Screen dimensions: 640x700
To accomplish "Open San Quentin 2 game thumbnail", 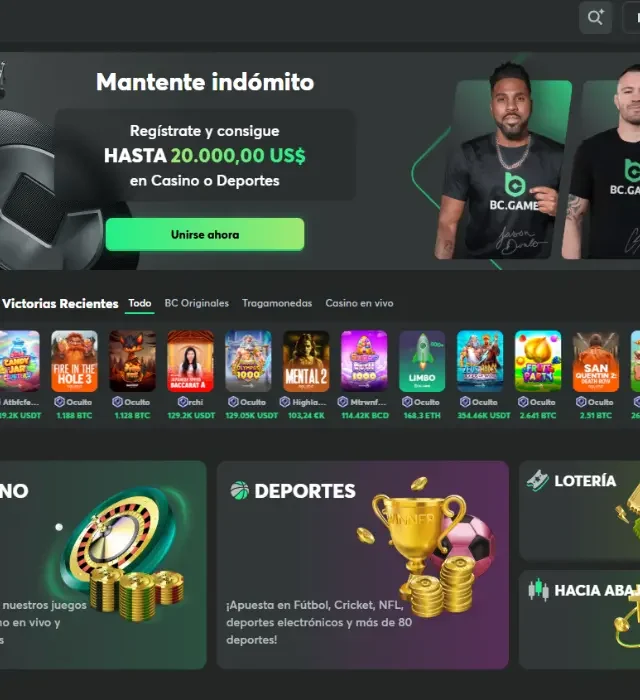I will pos(596,361).
